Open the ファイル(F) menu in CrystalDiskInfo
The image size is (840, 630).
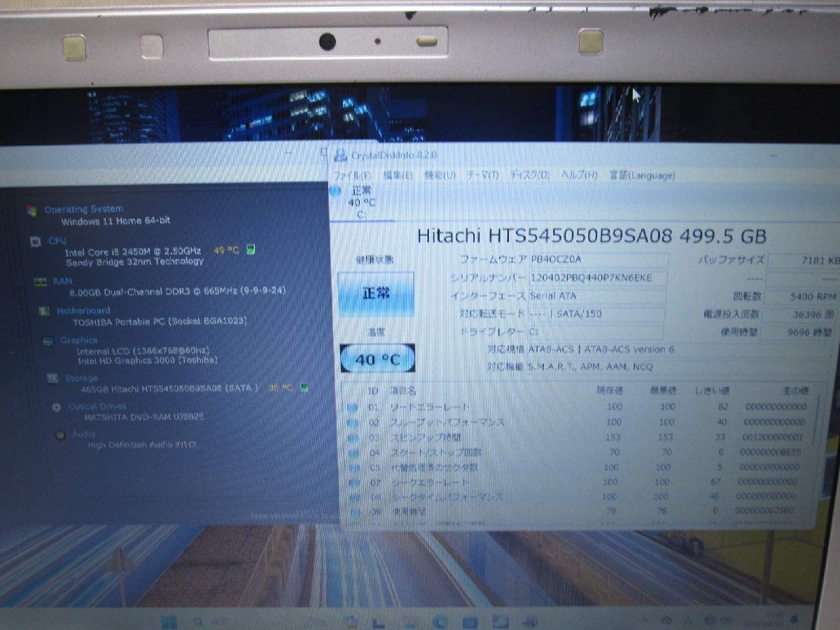pos(353,175)
